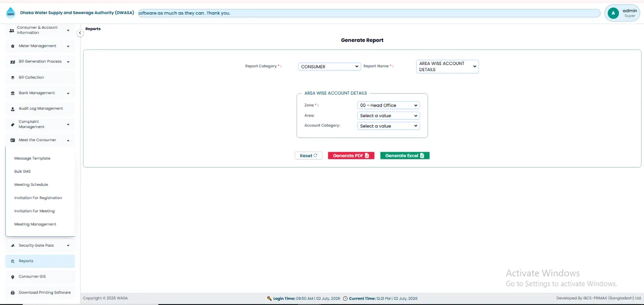Open the Consumer GIS menu
644x305 pixels.
[40, 277]
